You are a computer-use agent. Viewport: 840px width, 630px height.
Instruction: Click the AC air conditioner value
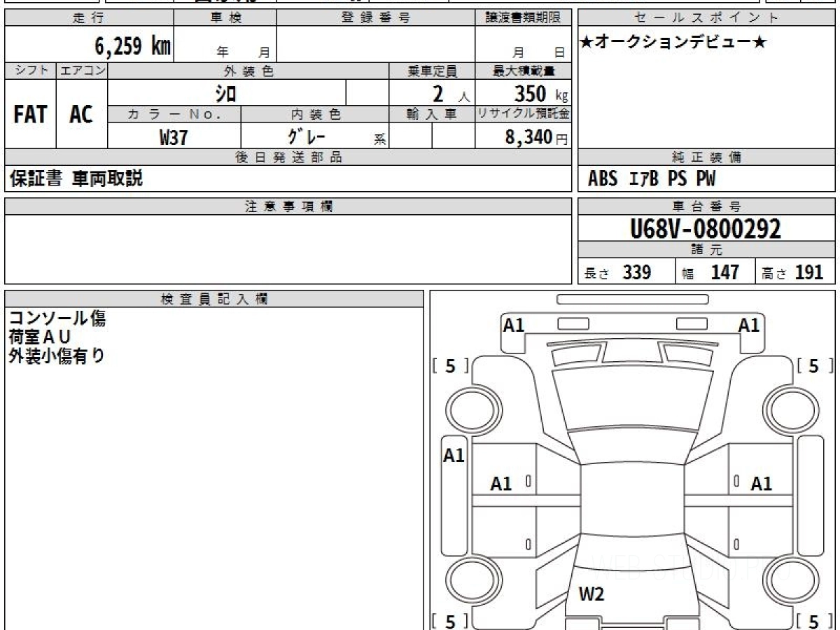(x=81, y=114)
